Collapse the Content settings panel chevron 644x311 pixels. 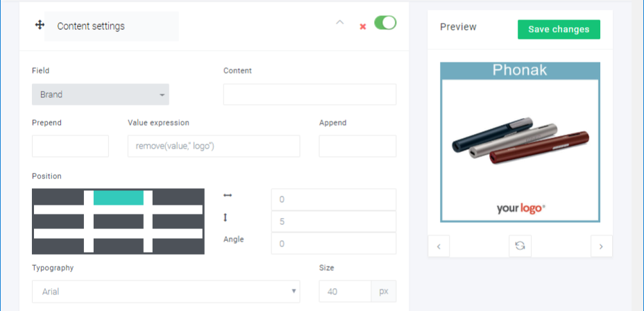339,23
